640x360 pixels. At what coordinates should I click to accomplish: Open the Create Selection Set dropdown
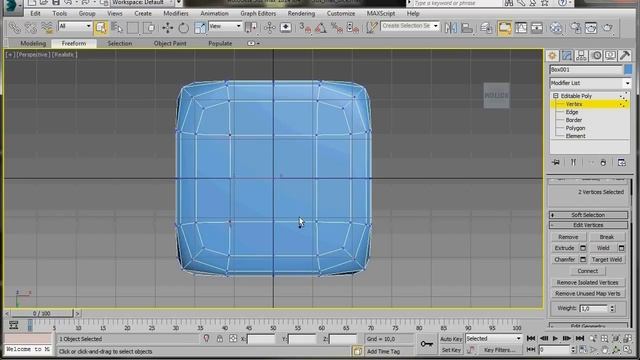[410, 26]
